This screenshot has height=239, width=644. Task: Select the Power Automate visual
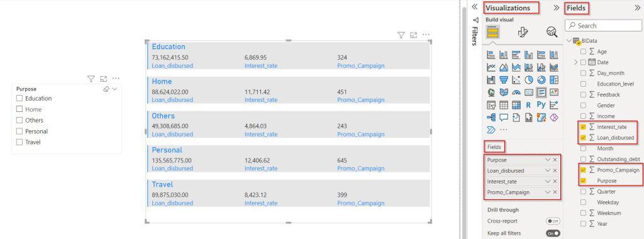click(x=491, y=130)
